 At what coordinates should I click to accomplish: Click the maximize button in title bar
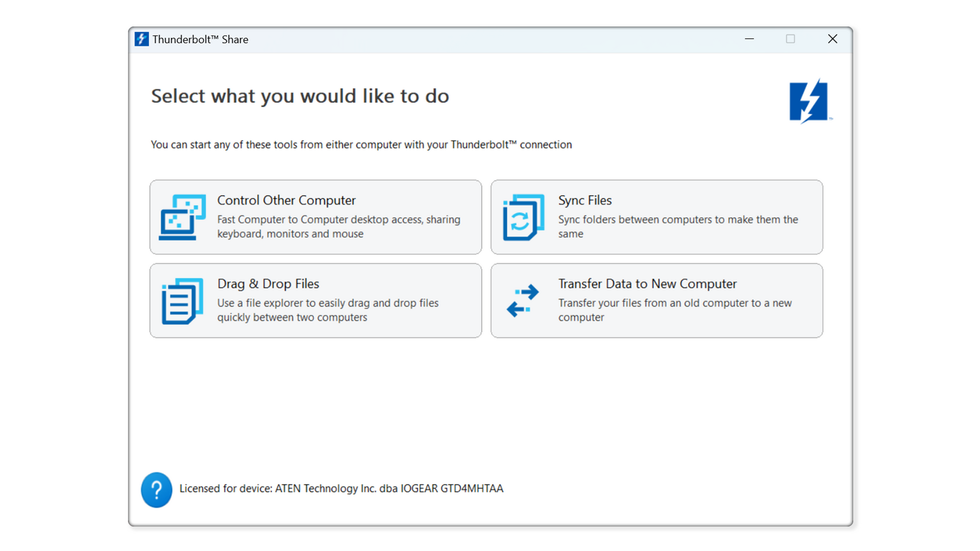790,39
